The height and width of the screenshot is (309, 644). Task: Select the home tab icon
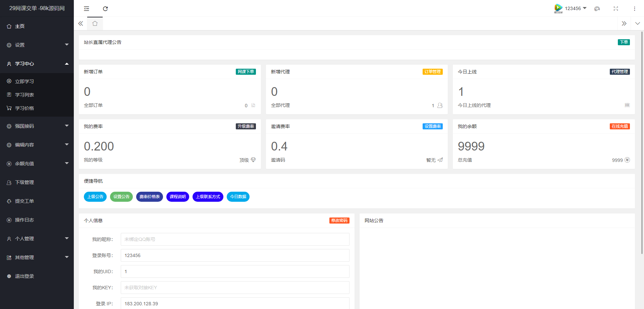click(x=95, y=23)
